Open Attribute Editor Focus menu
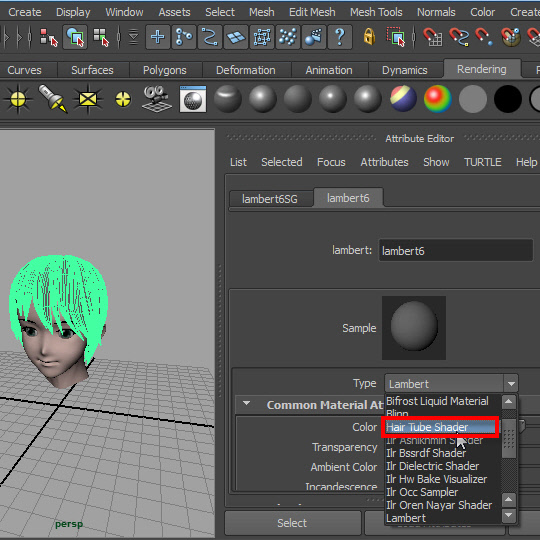This screenshot has height=540, width=540. (331, 162)
